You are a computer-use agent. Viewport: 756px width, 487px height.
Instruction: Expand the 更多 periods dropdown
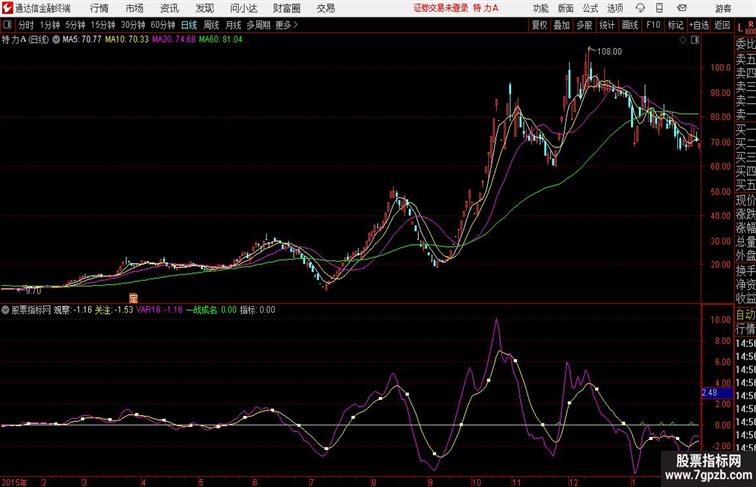pyautogui.click(x=286, y=25)
